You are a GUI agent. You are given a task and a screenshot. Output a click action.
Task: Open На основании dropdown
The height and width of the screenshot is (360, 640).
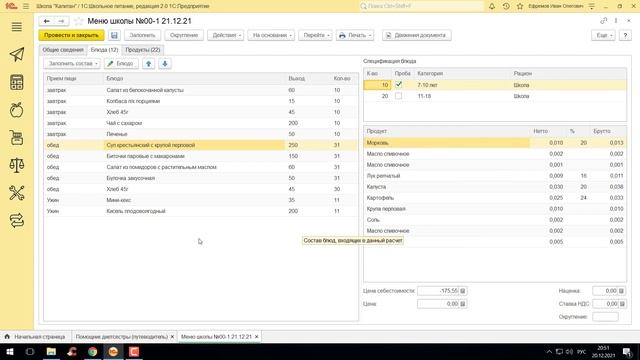pos(271,36)
